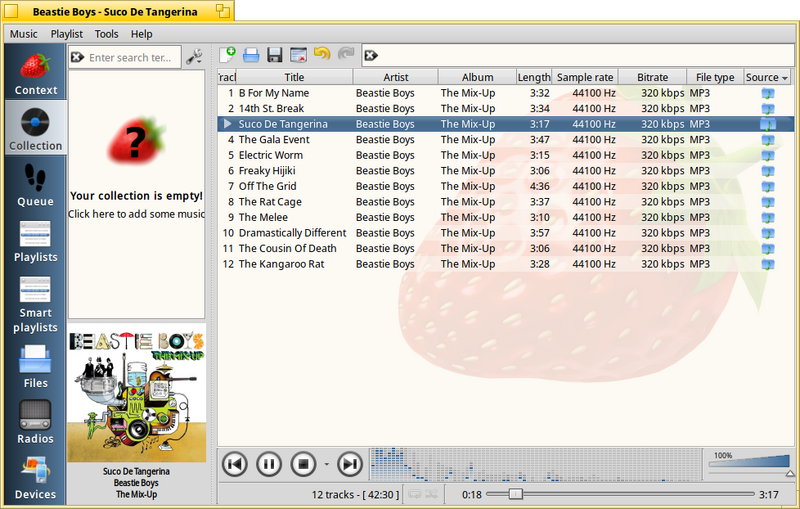Open the Tools menu
The height and width of the screenshot is (509, 800).
tap(106, 34)
